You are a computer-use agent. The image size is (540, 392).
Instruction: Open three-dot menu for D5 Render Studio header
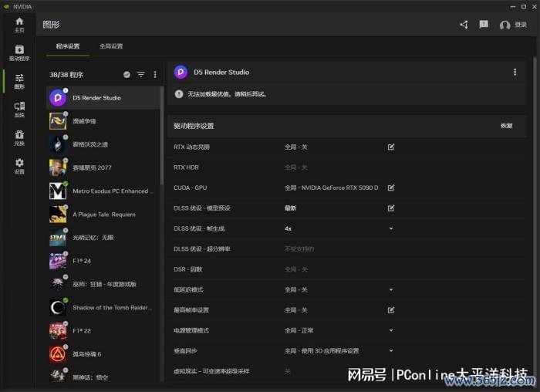[x=515, y=72]
